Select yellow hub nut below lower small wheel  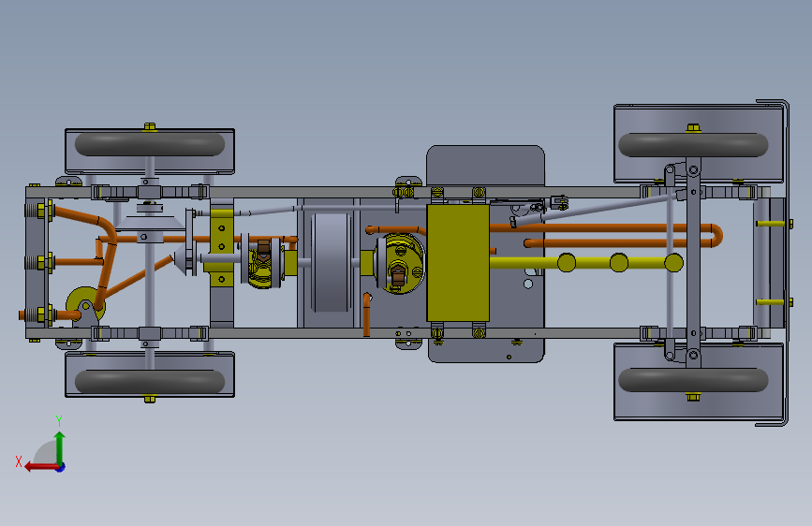(150, 399)
